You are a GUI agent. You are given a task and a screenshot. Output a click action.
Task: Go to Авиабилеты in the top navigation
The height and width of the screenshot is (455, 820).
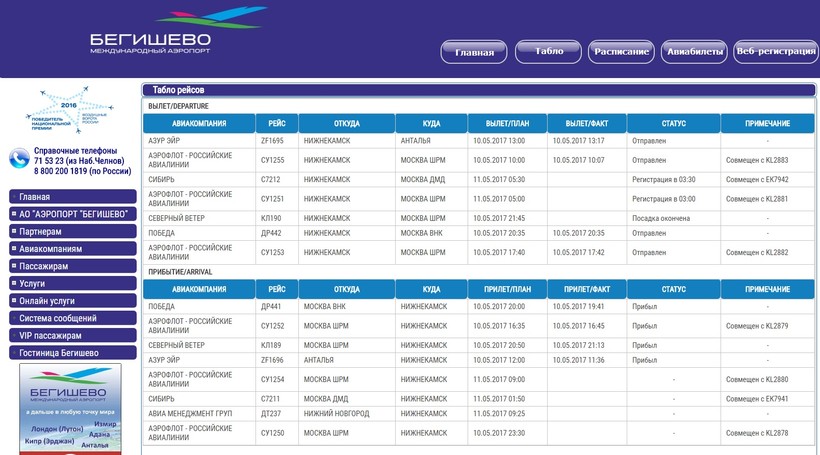[x=694, y=51]
